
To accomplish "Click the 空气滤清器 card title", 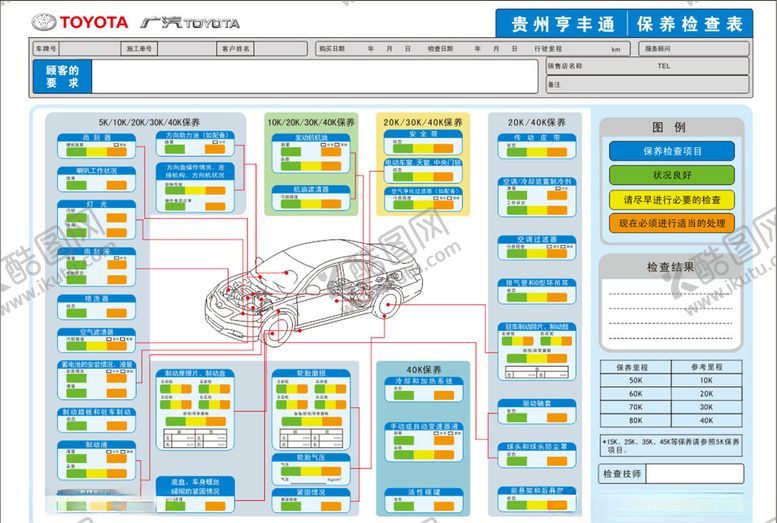I will [97, 332].
